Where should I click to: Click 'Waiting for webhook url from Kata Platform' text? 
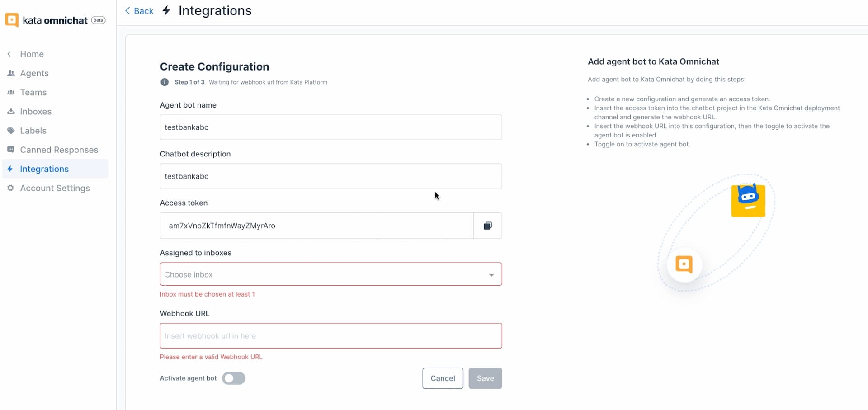pyautogui.click(x=268, y=82)
